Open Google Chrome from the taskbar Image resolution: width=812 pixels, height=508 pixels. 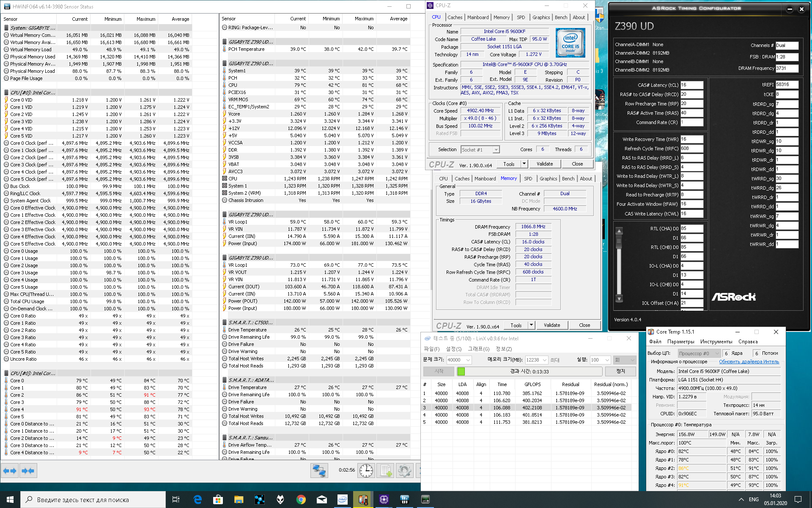tap(301, 500)
